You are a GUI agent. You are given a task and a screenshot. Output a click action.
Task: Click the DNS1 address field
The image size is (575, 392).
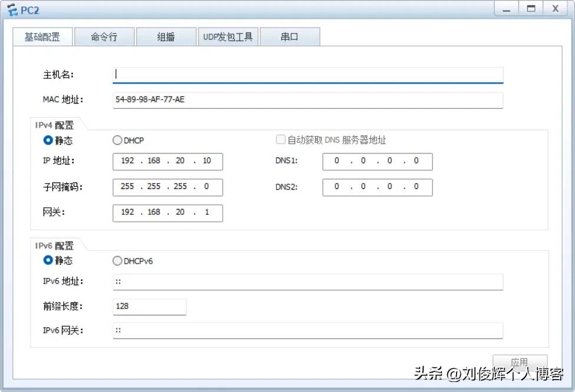click(x=377, y=161)
